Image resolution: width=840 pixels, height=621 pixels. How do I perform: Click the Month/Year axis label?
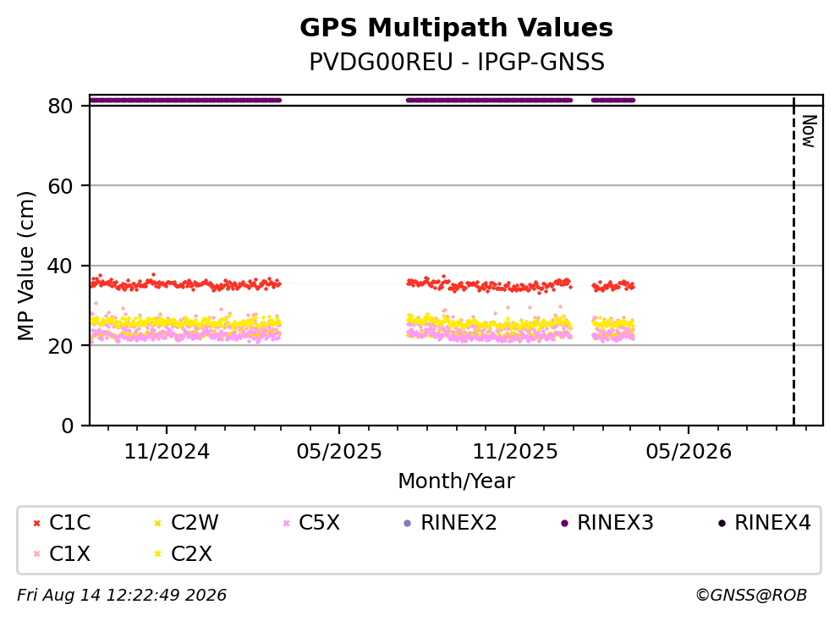(457, 481)
